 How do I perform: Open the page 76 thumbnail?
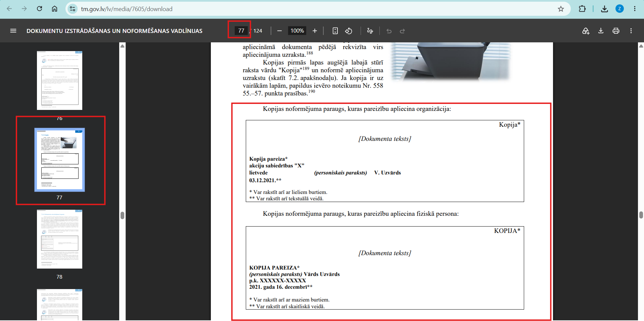click(x=59, y=80)
